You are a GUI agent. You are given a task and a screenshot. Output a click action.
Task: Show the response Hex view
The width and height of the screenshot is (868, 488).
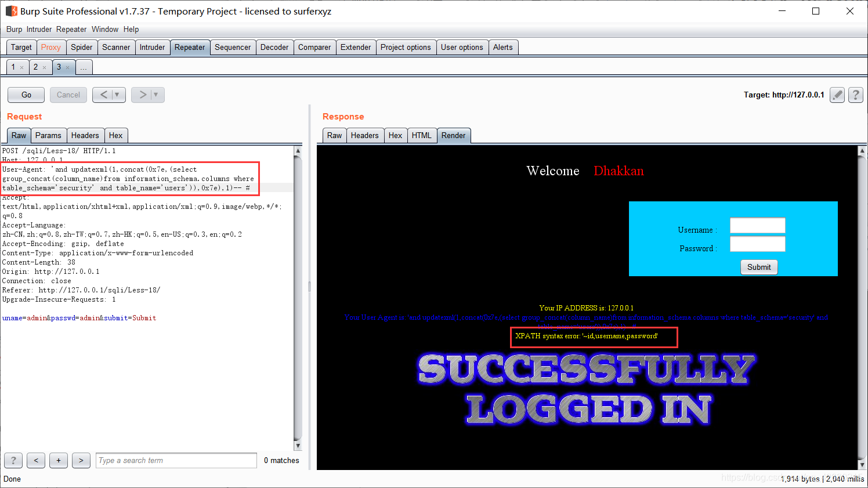396,135
